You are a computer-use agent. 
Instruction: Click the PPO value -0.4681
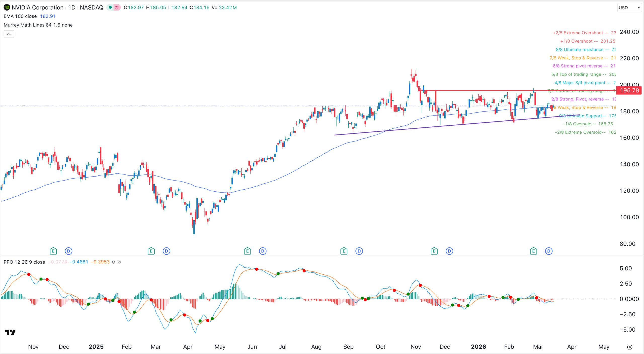(x=79, y=262)
